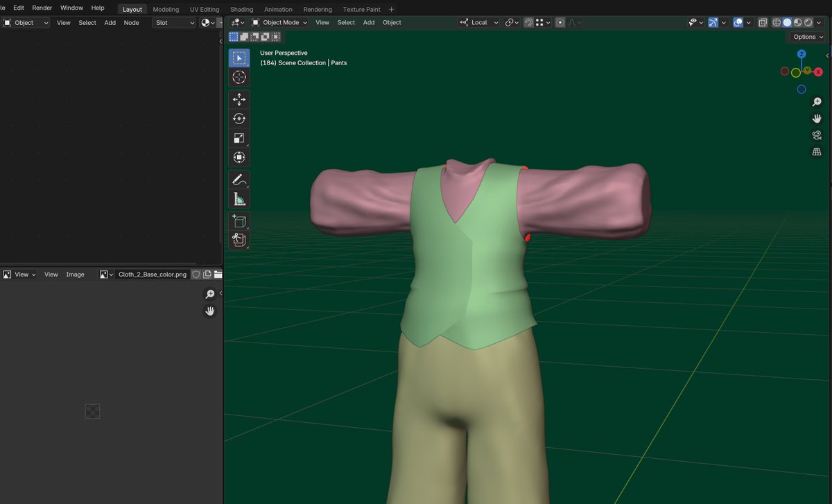
Task: Select the Transform tool
Action: [239, 157]
